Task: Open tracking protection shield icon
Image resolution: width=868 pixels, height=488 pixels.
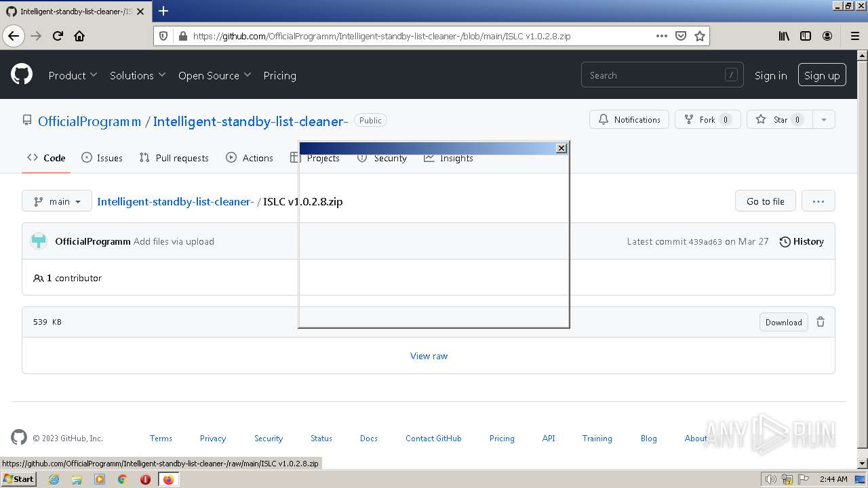Action: (163, 36)
